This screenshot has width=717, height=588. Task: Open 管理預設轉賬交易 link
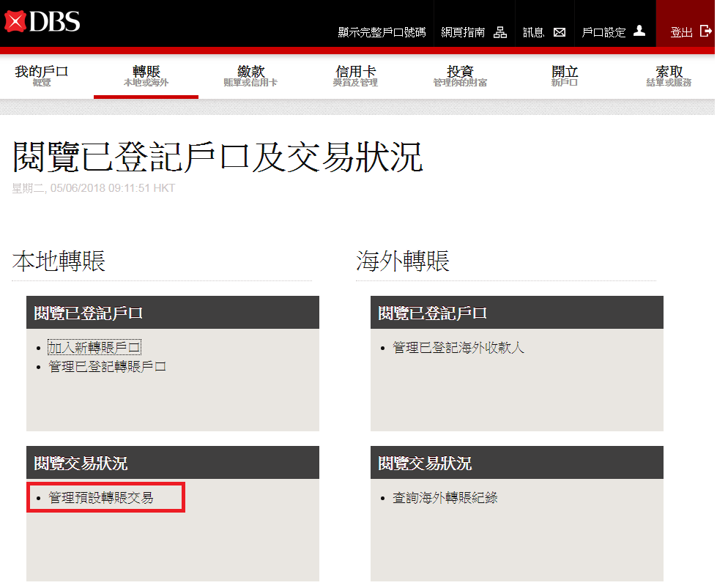(101, 498)
